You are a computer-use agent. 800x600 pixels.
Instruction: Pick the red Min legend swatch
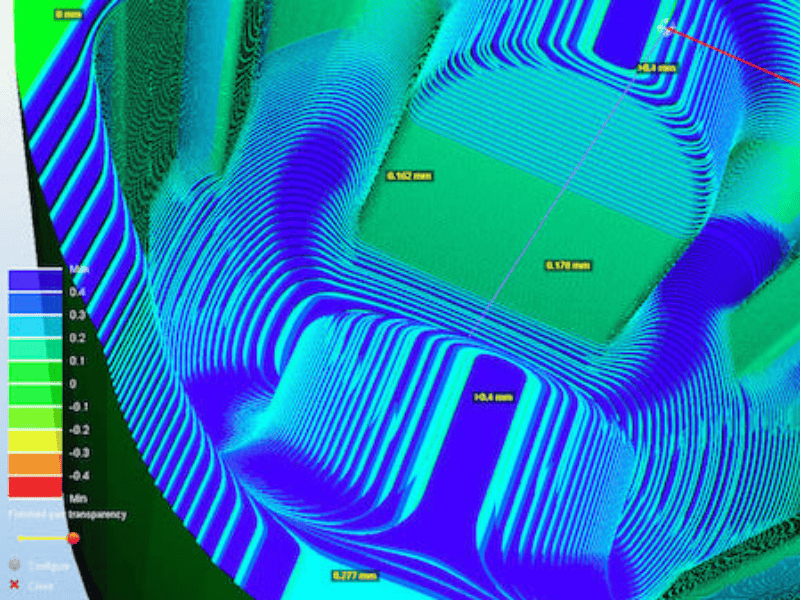(35, 487)
